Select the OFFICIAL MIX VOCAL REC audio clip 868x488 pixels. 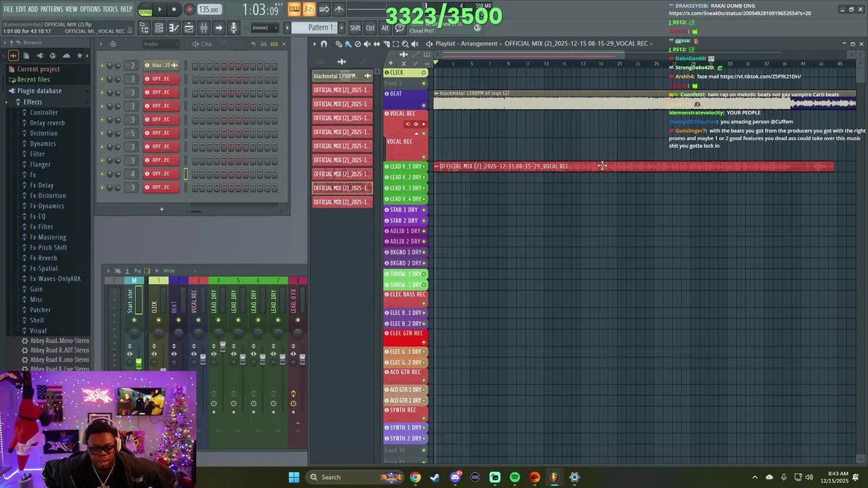(x=634, y=166)
